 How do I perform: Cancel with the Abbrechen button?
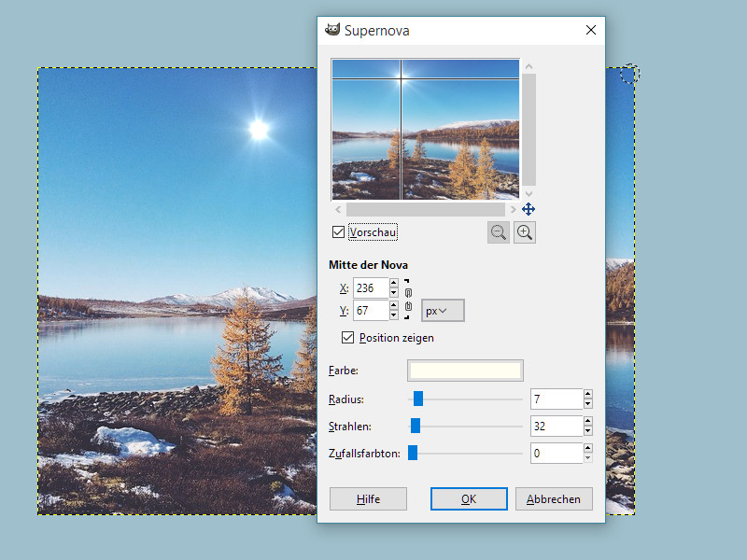tap(554, 499)
